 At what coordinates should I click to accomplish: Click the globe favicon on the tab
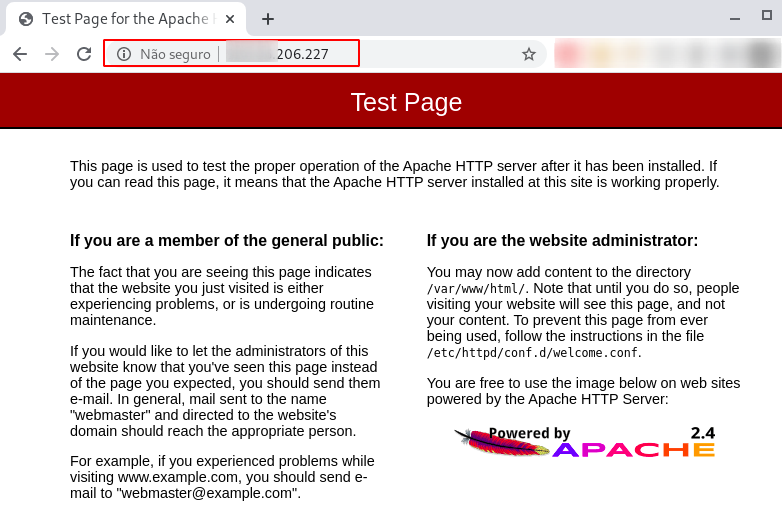coord(25,19)
